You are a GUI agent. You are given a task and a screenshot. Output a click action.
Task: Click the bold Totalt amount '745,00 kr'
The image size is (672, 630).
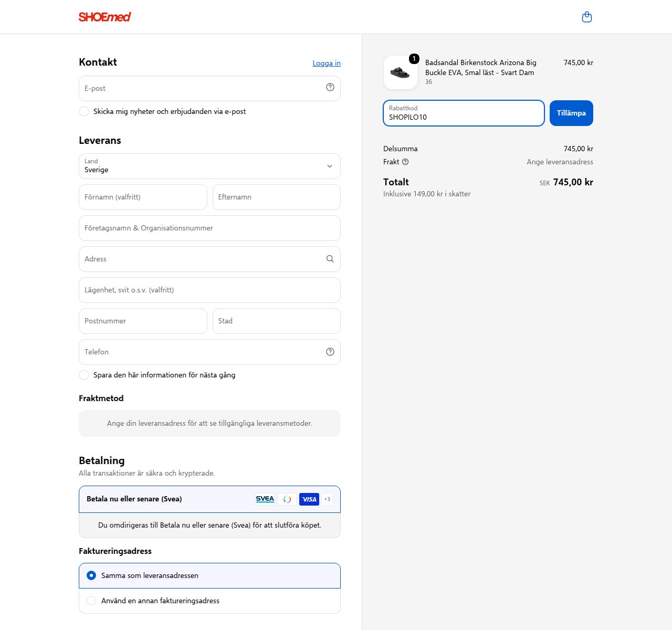(573, 182)
